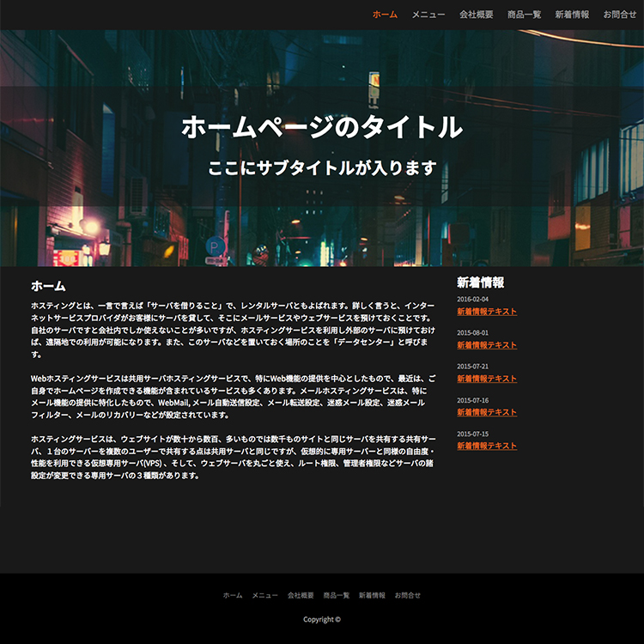Image resolution: width=644 pixels, height=644 pixels.
Task: Open the news link dated 2015-07-21
Action: (x=487, y=379)
